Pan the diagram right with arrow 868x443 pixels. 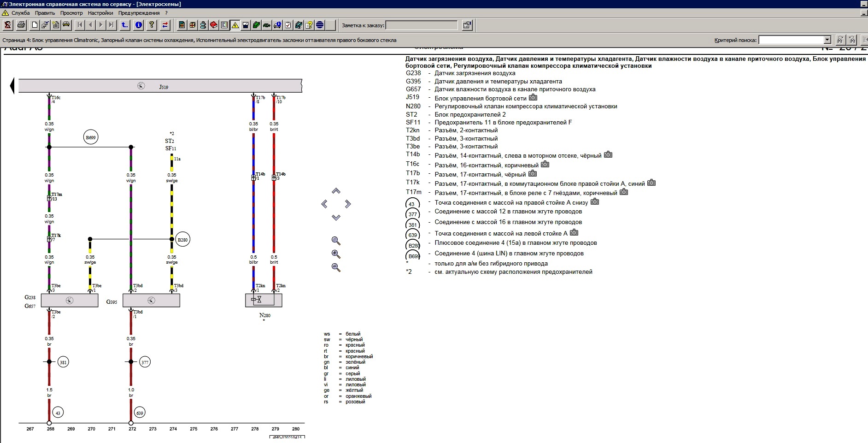(348, 204)
